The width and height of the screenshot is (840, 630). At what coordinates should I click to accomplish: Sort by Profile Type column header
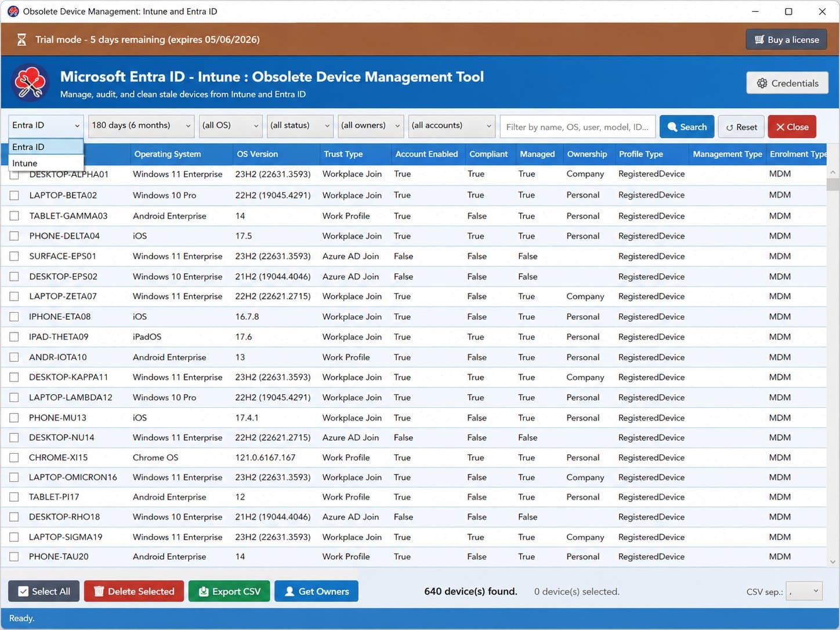coord(651,154)
